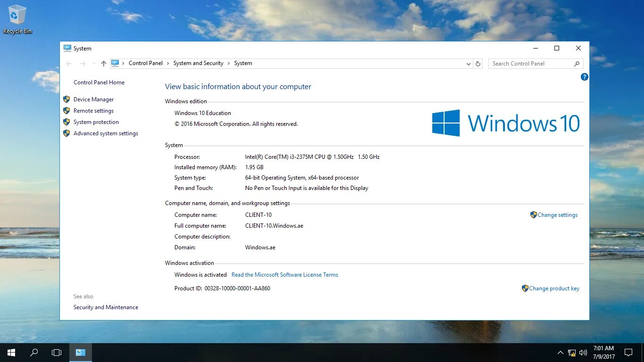Image resolution: width=644 pixels, height=362 pixels.
Task: Click computer name value 'CLIENT-10'
Action: click(258, 215)
